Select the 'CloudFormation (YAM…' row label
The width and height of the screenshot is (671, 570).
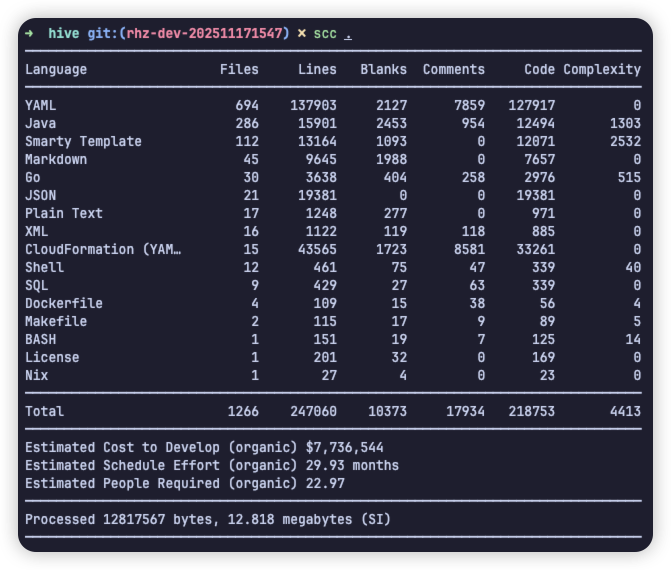click(103, 249)
